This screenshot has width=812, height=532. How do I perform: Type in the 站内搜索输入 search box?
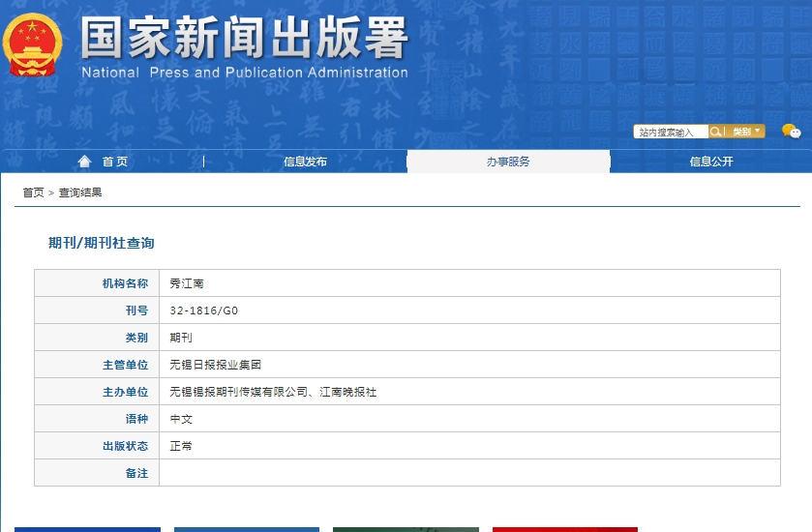pos(670,132)
